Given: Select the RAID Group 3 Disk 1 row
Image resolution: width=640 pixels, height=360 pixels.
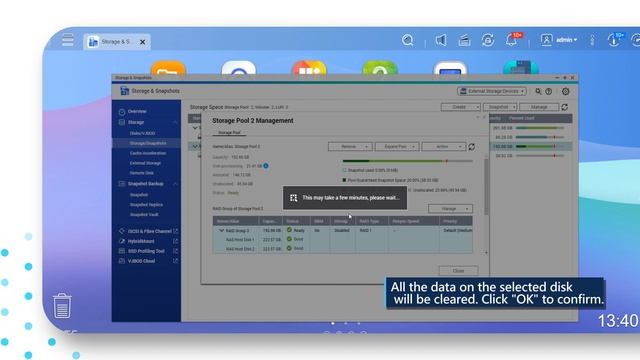Looking at the screenshot, I should (342, 240).
